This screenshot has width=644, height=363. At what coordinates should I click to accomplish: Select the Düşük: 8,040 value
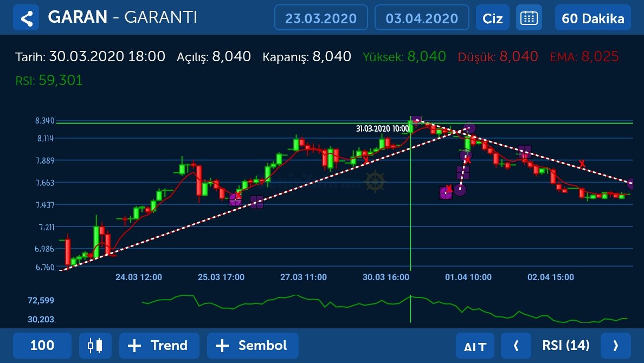[498, 57]
